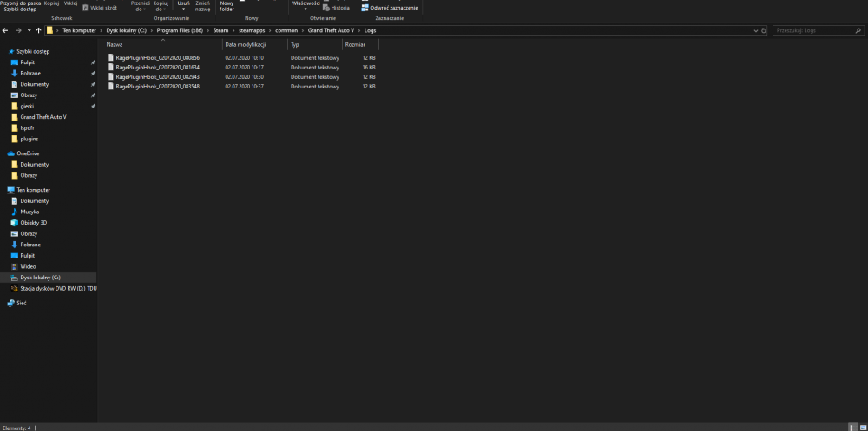868x431 pixels.
Task: Sort files by the Data modyfikacji column
Action: tap(254, 44)
